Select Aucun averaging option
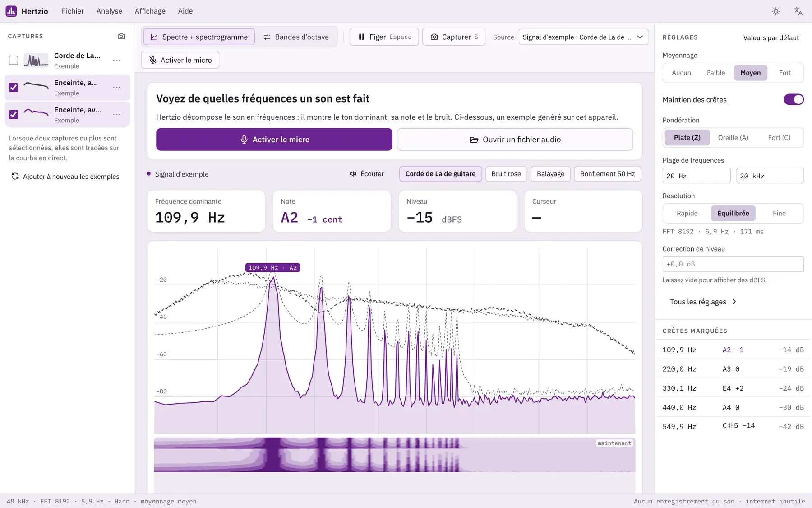This screenshot has width=812, height=508. click(x=681, y=73)
